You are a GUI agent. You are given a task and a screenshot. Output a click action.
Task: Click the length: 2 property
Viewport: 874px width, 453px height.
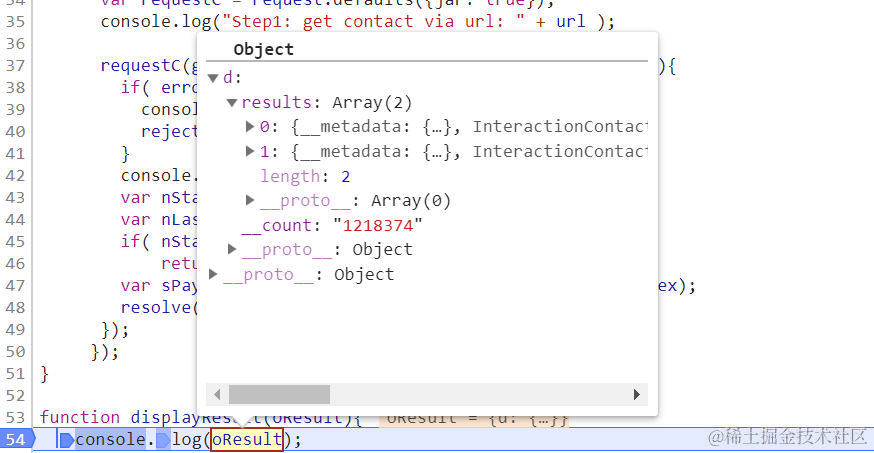click(305, 177)
